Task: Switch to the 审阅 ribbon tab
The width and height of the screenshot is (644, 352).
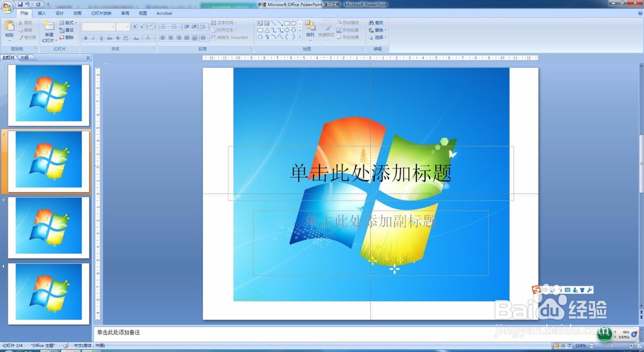Action: pos(126,13)
